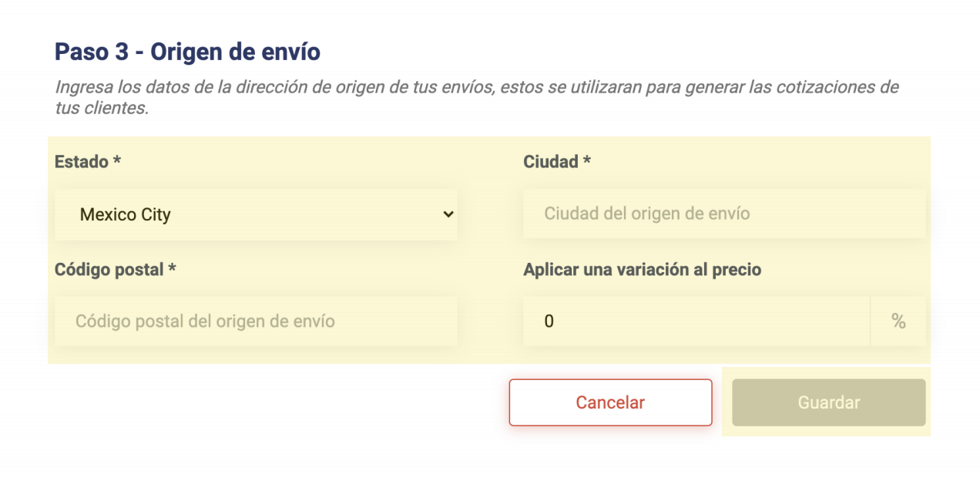Select the price variation field containing 0
The height and width of the screenshot is (478, 980).
click(x=696, y=321)
